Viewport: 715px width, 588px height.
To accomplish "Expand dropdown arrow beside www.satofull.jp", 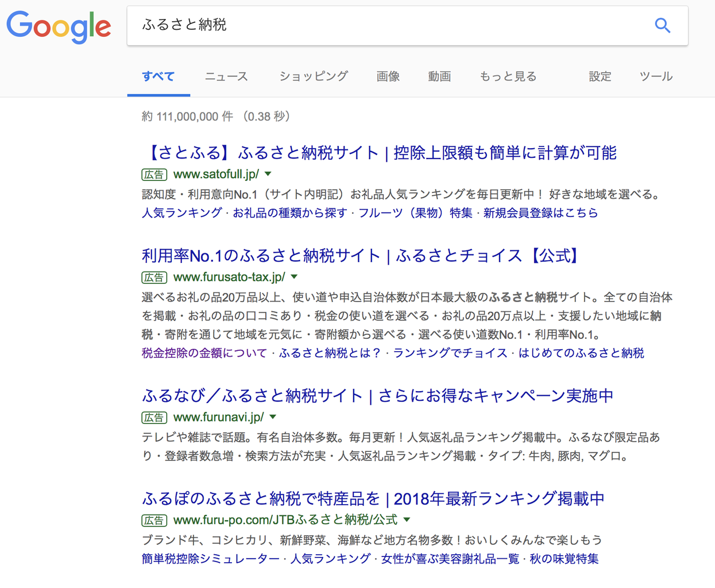I will 268,174.
